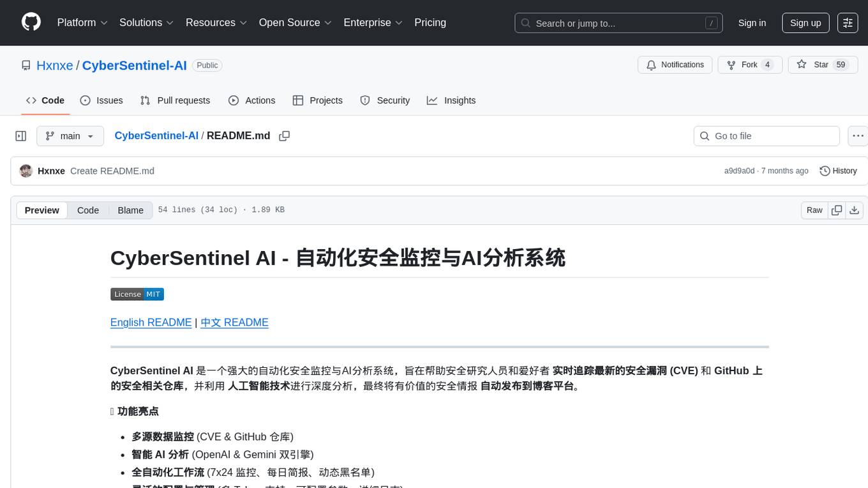Open the main branch selector dropdown
The width and height of the screenshot is (868, 488).
point(70,136)
